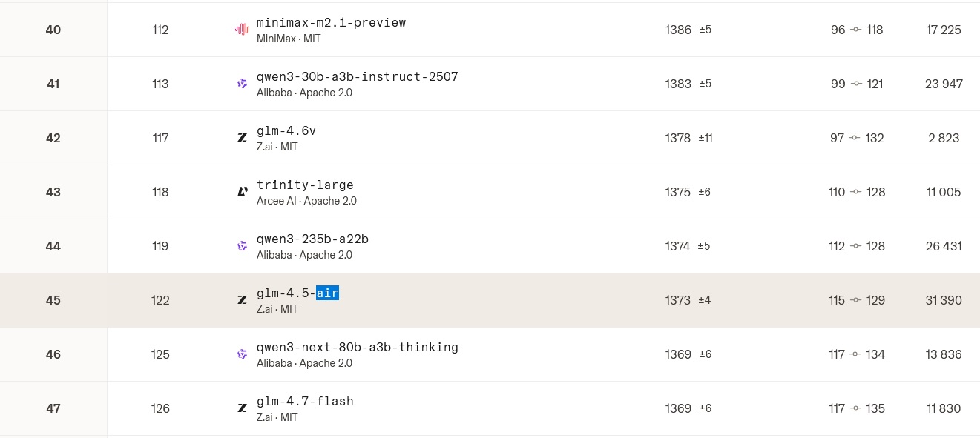This screenshot has width=980, height=438.
Task: Click the highlighted 'air' text in glm-4.5-air
Action: coord(327,293)
